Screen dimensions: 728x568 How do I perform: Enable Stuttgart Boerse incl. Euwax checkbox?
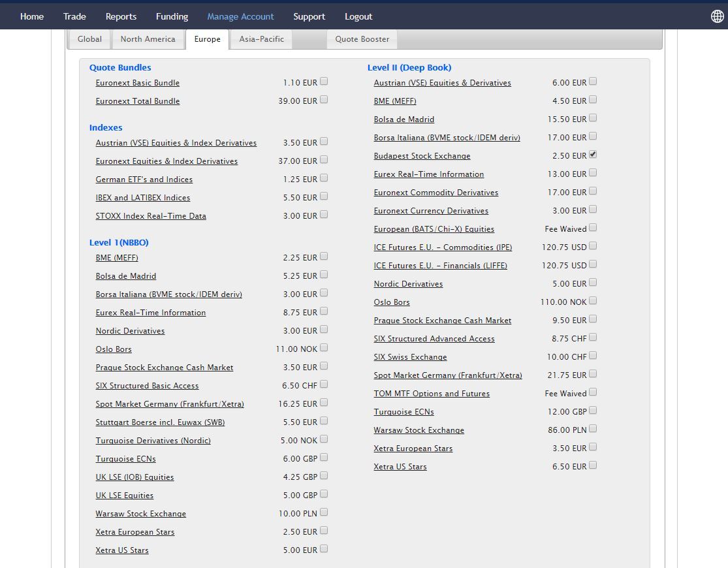click(324, 420)
